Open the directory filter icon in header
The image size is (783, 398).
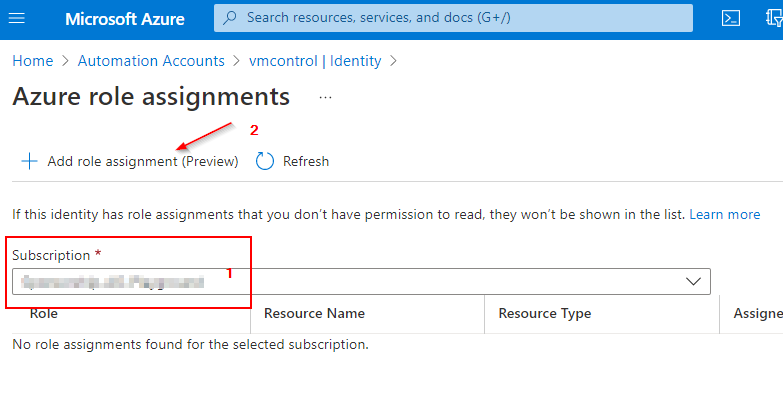click(774, 18)
